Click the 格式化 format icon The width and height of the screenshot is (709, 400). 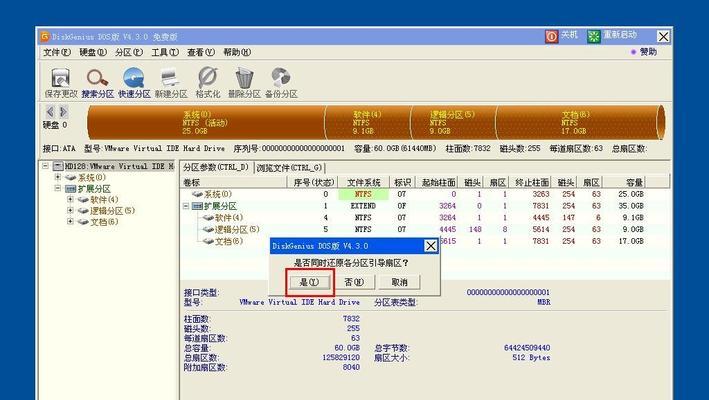[x=208, y=82]
